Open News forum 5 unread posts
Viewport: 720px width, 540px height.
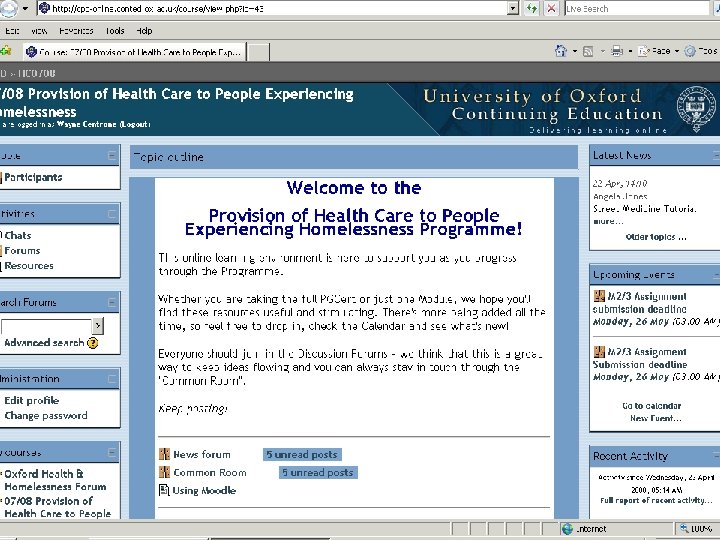point(302,455)
